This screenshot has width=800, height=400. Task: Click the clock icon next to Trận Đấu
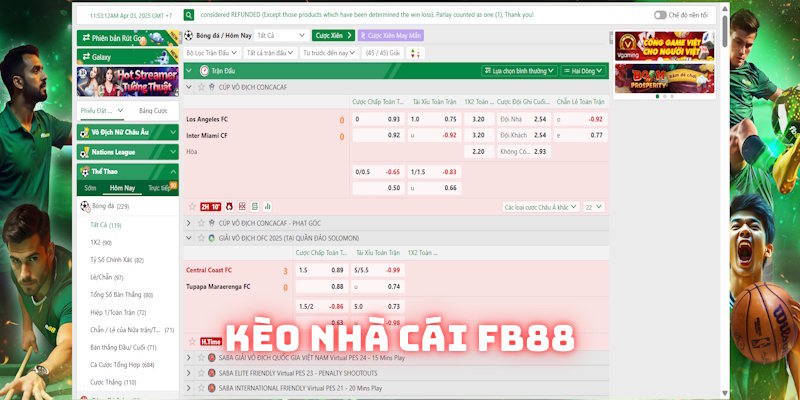(204, 71)
